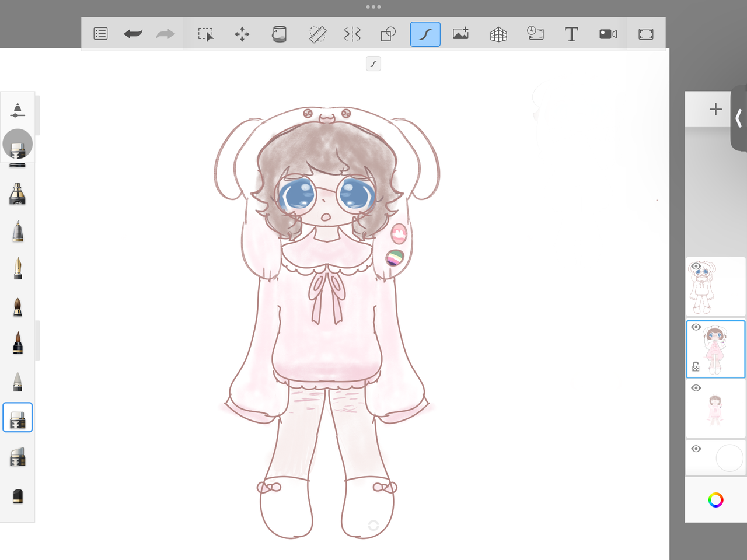Screen dimensions: 747x560
Task: Open the Time-lapse recording tool
Action: click(535, 33)
